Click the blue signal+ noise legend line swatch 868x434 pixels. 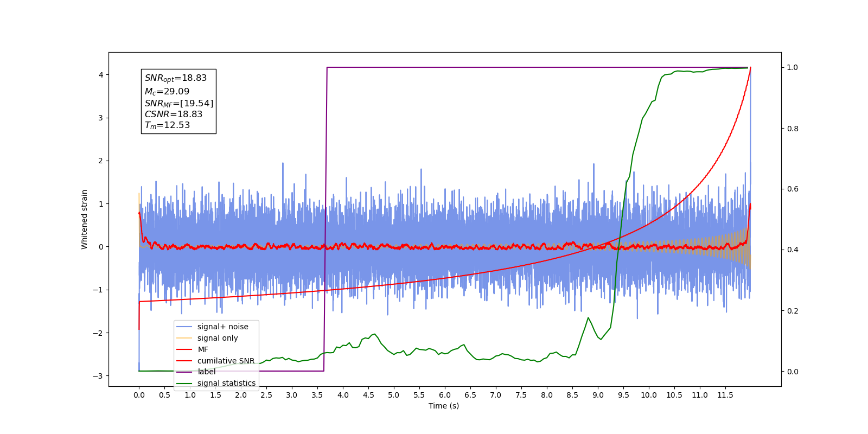point(184,327)
